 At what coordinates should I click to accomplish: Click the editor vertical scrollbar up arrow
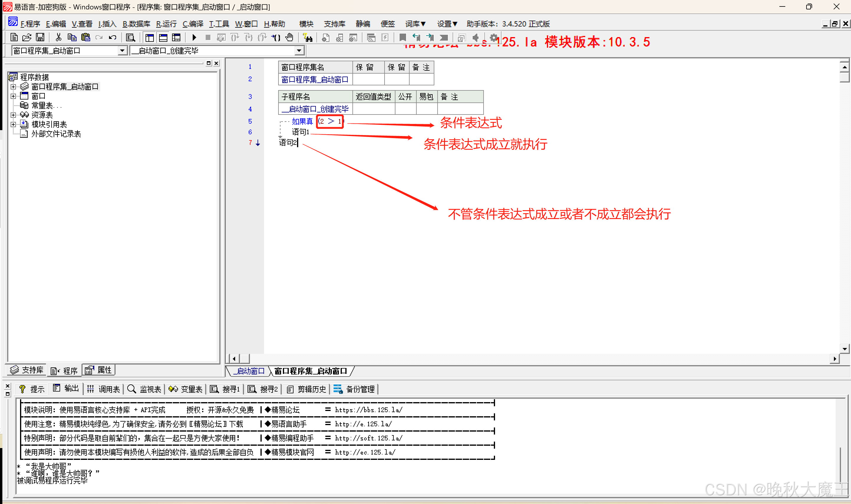click(845, 67)
